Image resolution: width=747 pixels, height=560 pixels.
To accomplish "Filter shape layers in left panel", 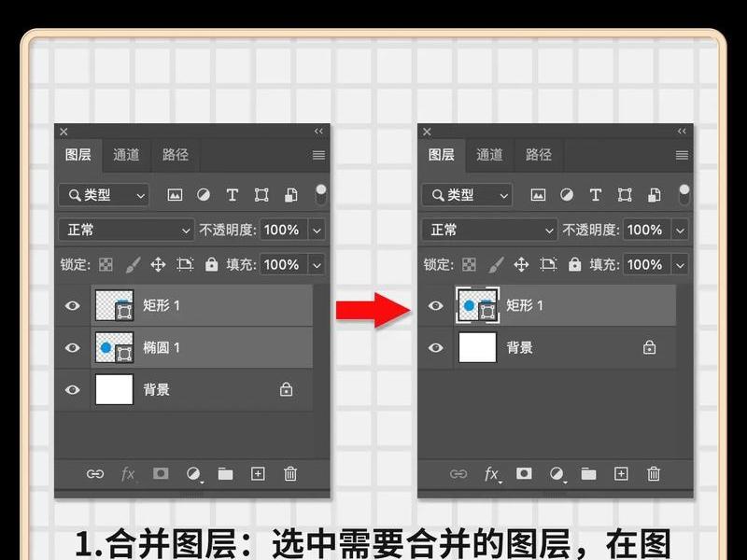I will [261, 195].
